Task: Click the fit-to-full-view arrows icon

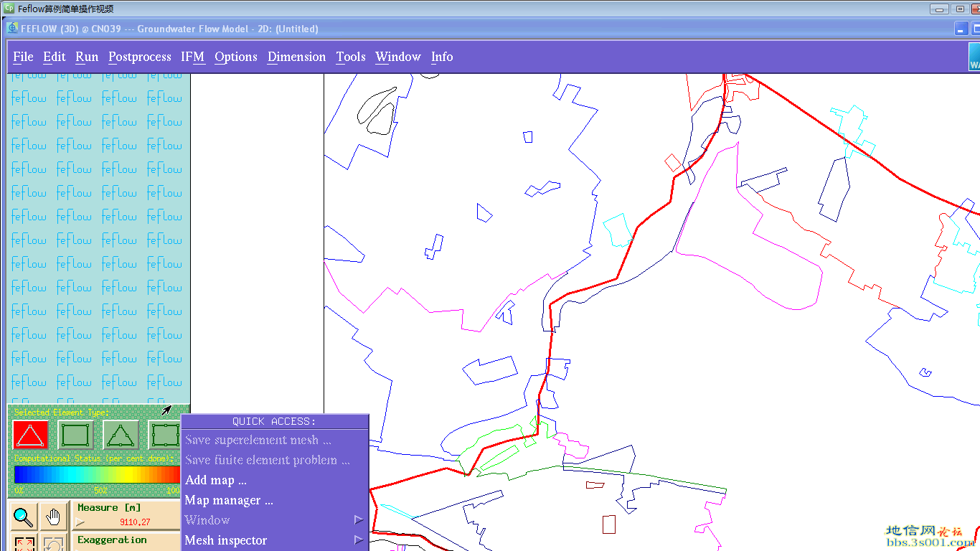Action: 24,543
